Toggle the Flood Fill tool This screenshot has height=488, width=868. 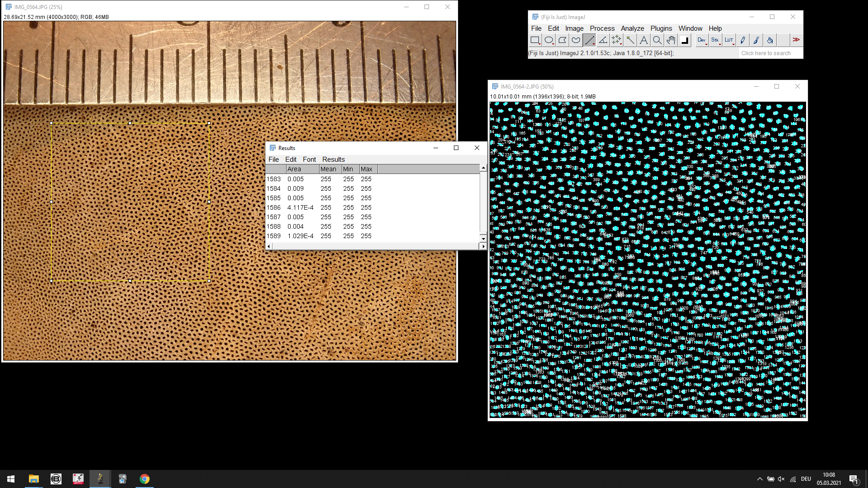pyautogui.click(x=769, y=40)
